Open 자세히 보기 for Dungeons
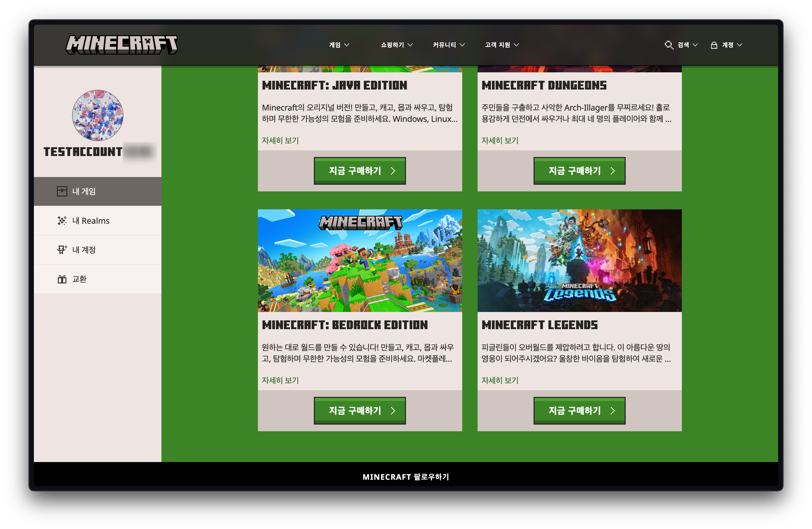This screenshot has height=529, width=812. coord(500,141)
